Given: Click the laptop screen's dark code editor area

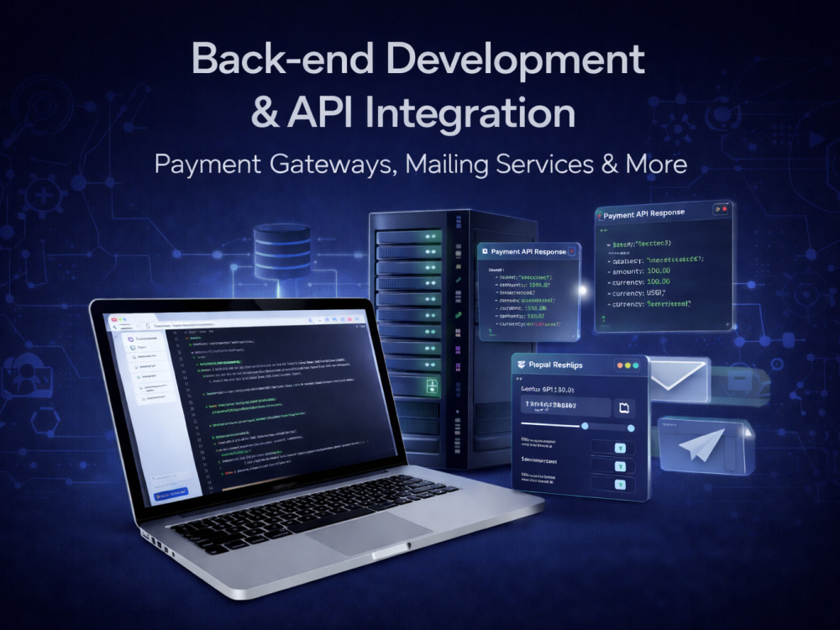Looking at the screenshot, I should pos(284,407).
